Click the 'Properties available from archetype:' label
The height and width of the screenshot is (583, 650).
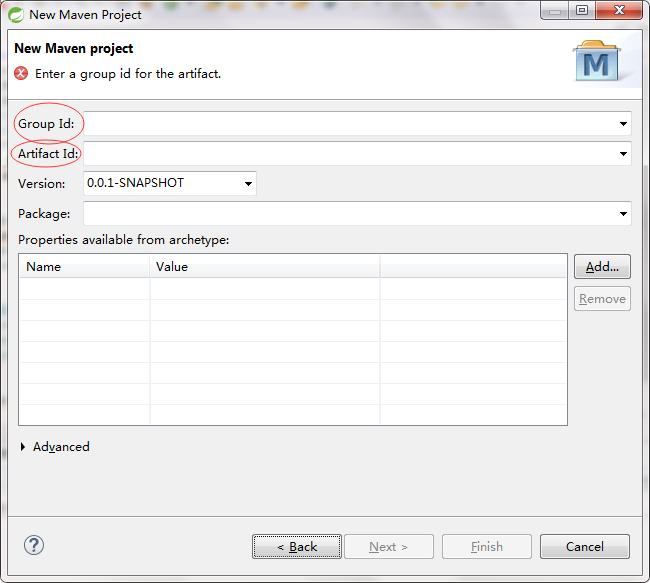(x=124, y=240)
